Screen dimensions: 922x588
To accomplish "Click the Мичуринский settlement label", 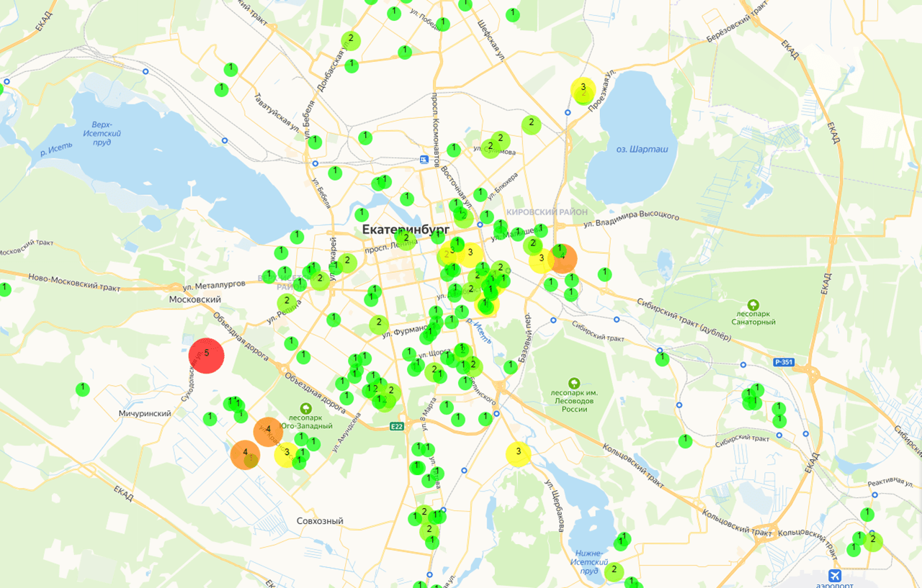I will pyautogui.click(x=145, y=414).
